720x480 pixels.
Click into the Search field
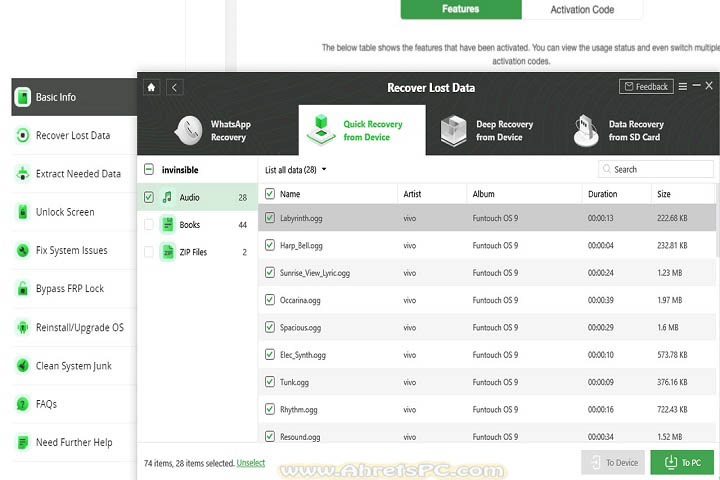(656, 169)
